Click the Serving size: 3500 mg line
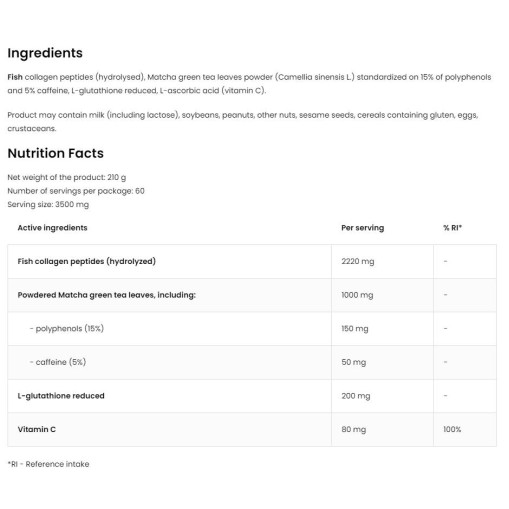The height and width of the screenshot is (509, 509). (48, 204)
